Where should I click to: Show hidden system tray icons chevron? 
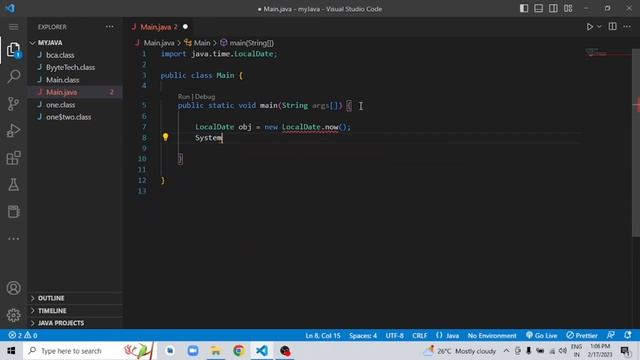coord(506,351)
